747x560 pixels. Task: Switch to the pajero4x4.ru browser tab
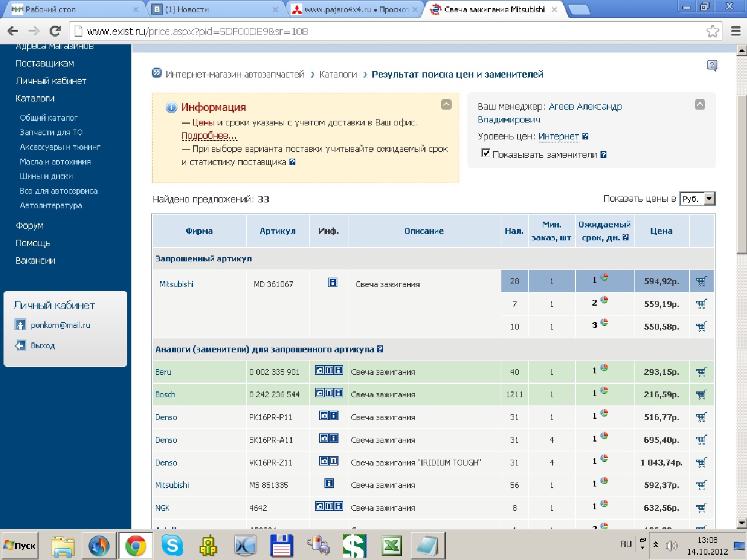pyautogui.click(x=354, y=9)
